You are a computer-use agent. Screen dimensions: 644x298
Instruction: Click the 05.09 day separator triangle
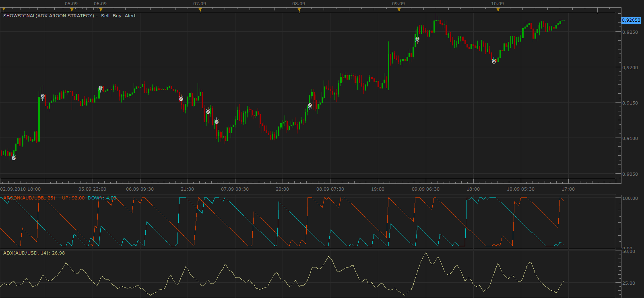tap(72, 10)
